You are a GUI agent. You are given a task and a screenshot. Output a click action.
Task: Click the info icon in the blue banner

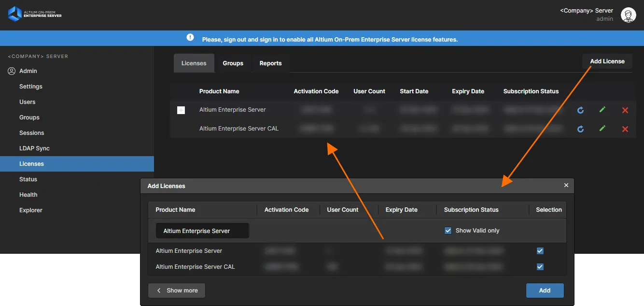click(x=190, y=38)
